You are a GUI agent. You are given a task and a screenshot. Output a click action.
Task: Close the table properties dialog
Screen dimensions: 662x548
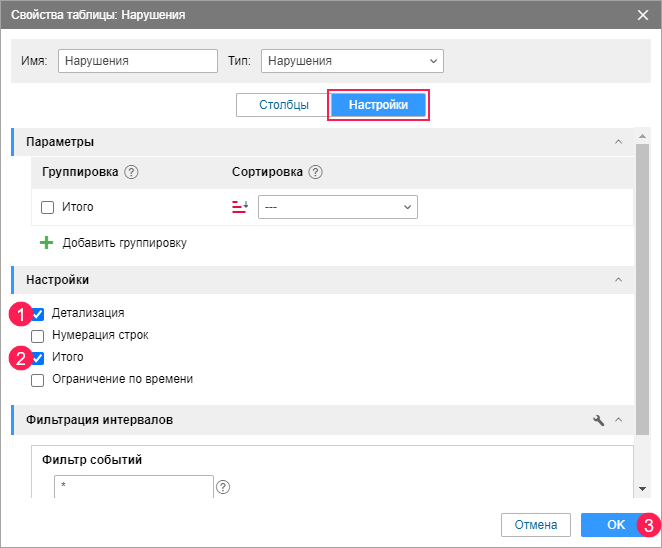(642, 15)
